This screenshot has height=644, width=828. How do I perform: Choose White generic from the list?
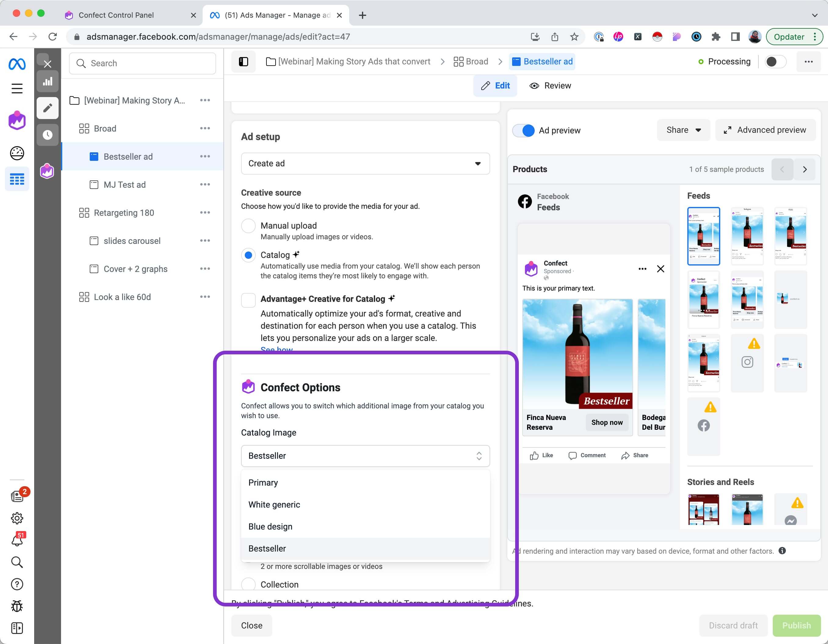click(365, 505)
